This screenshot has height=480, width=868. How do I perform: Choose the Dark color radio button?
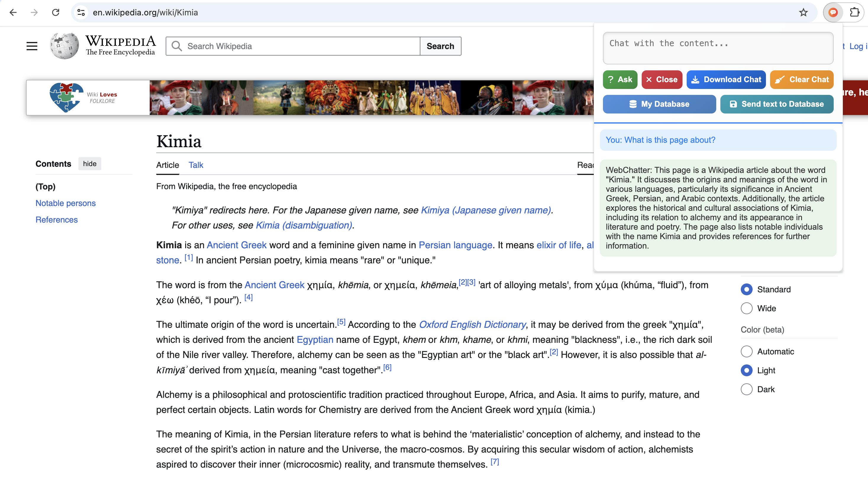click(746, 389)
